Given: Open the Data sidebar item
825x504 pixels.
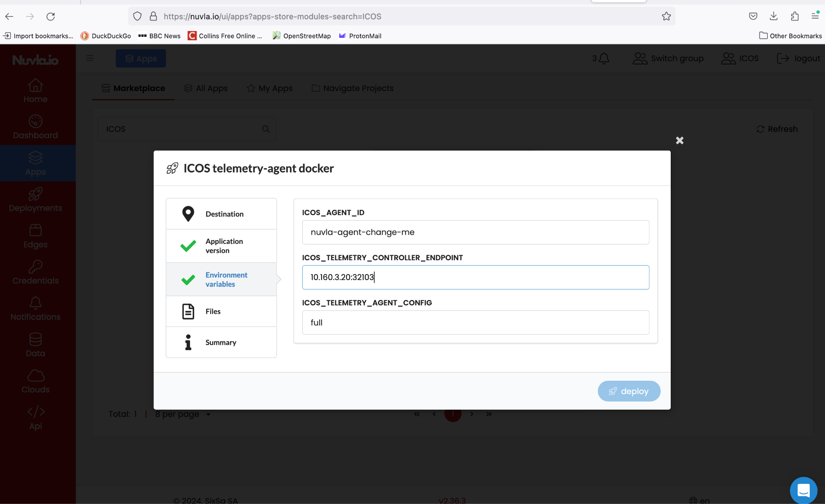Looking at the screenshot, I should pyautogui.click(x=35, y=344).
